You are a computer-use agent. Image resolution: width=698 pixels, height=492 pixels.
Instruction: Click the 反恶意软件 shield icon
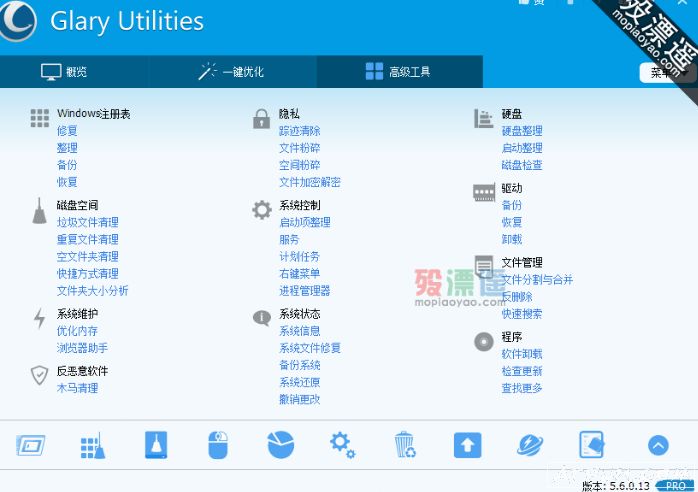40,375
